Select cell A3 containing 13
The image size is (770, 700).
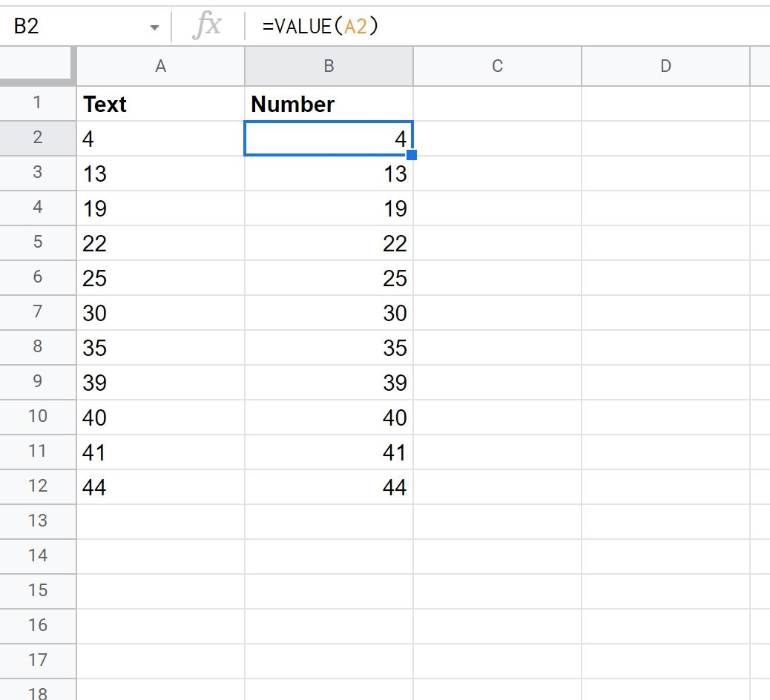(160, 174)
